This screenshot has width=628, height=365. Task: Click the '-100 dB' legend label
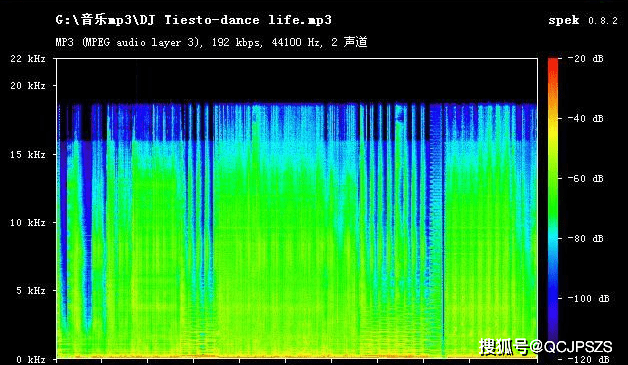click(588, 298)
